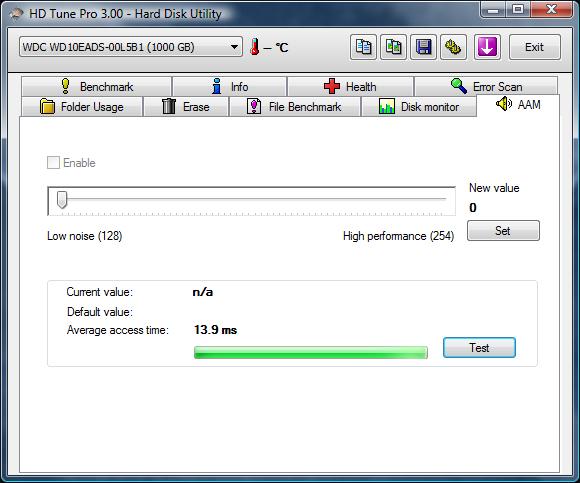
Task: Click the copy screenshot to clipboard icon
Action: coord(394,47)
